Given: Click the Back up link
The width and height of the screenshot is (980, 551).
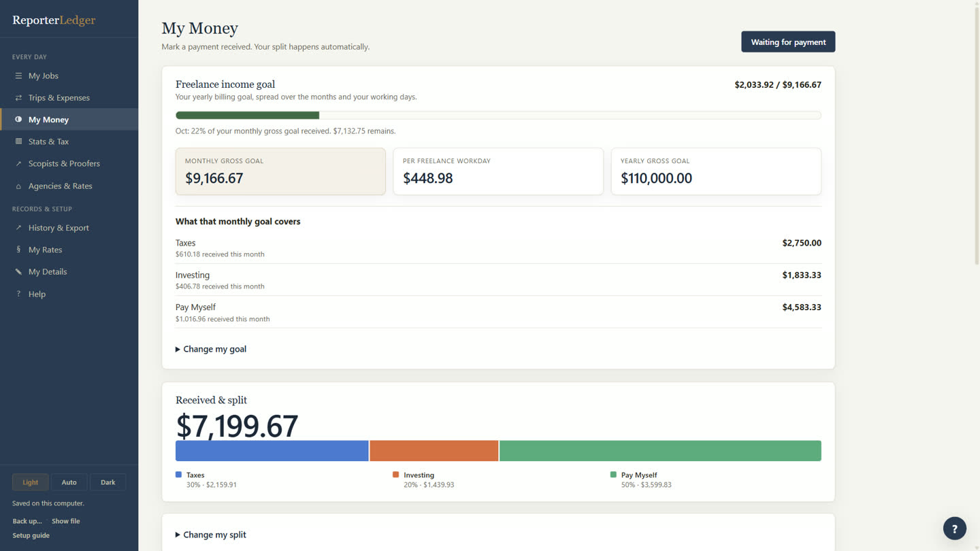Looking at the screenshot, I should tap(27, 521).
